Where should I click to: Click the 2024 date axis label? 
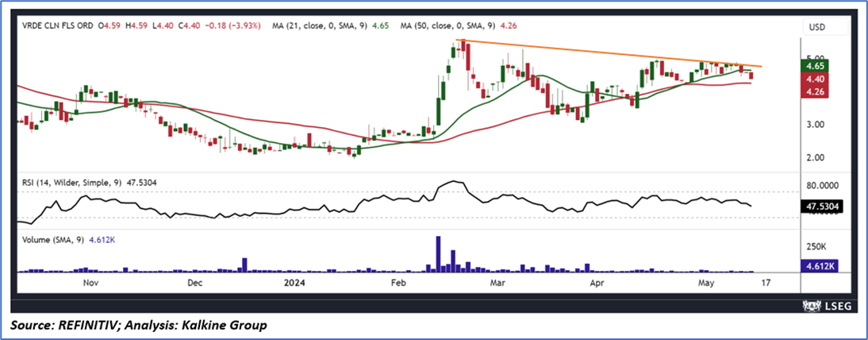click(293, 283)
